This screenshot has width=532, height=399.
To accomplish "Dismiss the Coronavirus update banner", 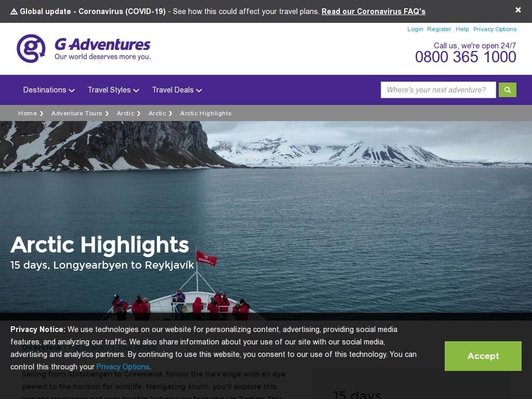I will (518, 10).
